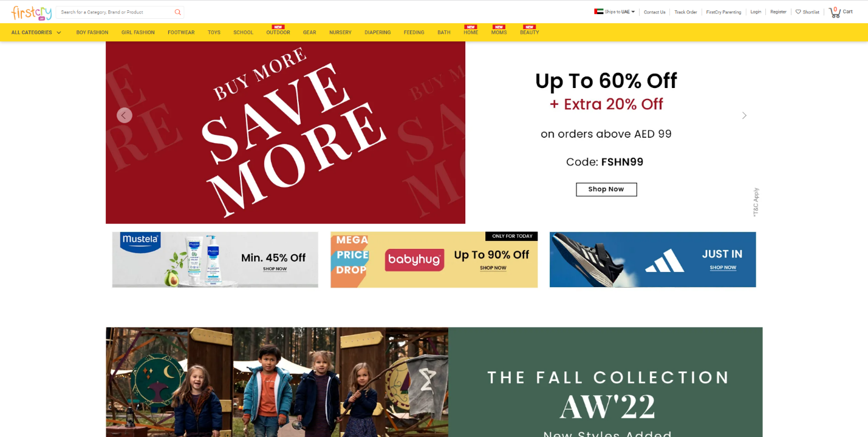Expand the All Categories dropdown
868x437 pixels.
click(36, 32)
